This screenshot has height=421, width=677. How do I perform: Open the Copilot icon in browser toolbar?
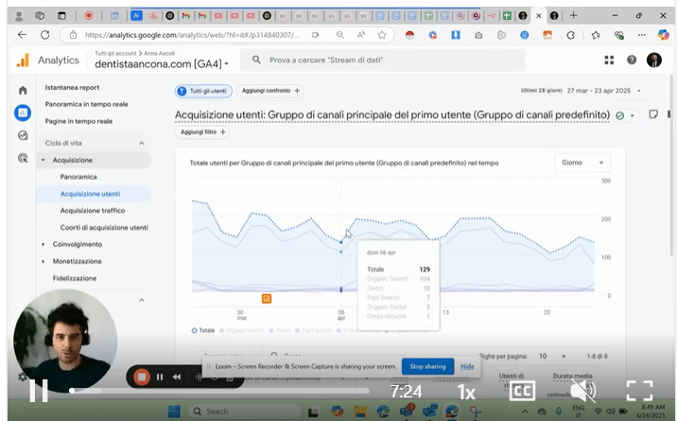pyautogui.click(x=663, y=35)
